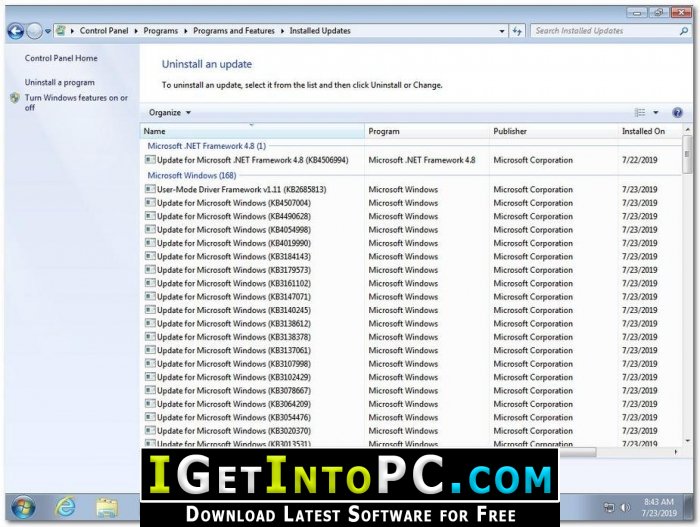Open Windows Explorer from taskbar
The image size is (700, 527).
(107, 508)
